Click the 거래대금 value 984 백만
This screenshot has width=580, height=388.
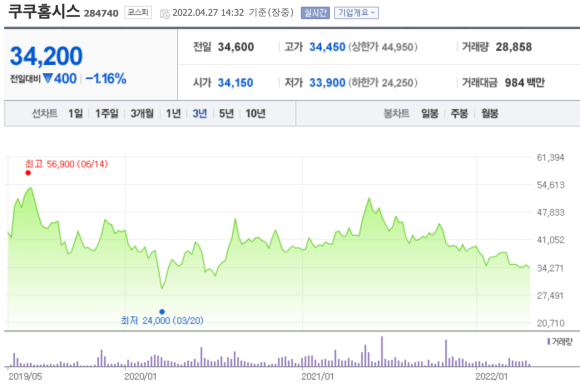click(525, 82)
